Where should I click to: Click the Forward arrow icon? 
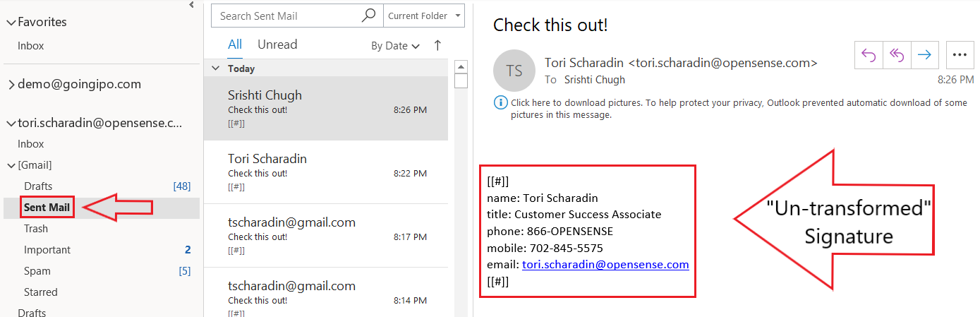tap(925, 54)
